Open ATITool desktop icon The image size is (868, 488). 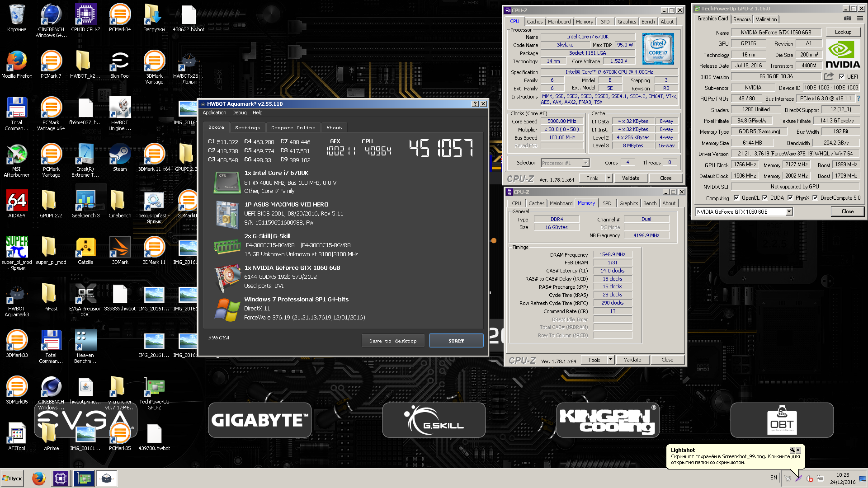[17, 436]
